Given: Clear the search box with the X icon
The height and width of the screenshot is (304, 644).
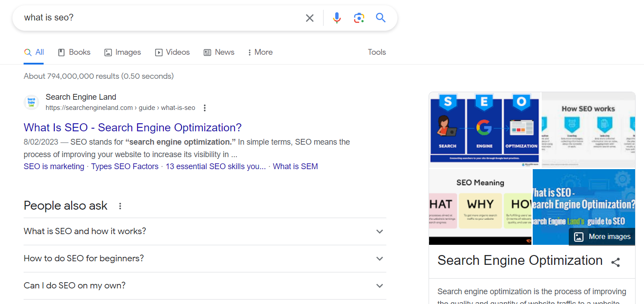Looking at the screenshot, I should click(310, 18).
